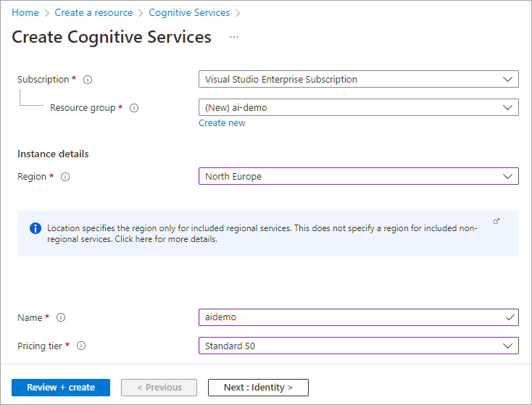Viewport: 532px width, 405px height.
Task: Click the Region info icon
Action: tap(66, 177)
